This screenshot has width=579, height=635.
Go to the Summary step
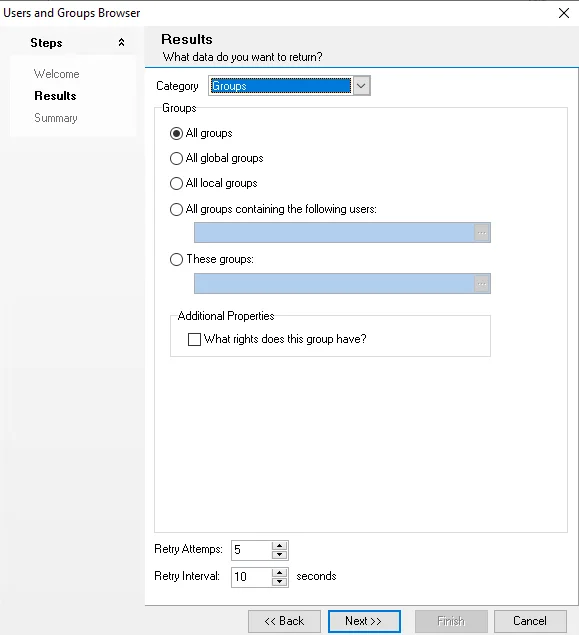pos(56,118)
